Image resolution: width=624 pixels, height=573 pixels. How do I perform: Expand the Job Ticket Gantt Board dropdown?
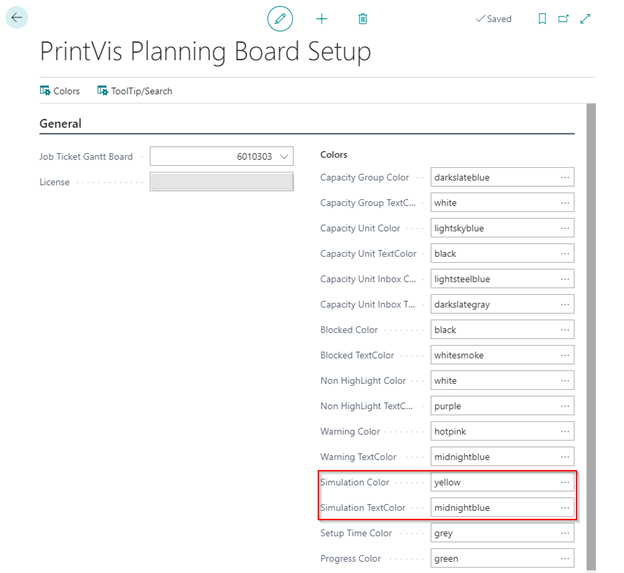(285, 156)
